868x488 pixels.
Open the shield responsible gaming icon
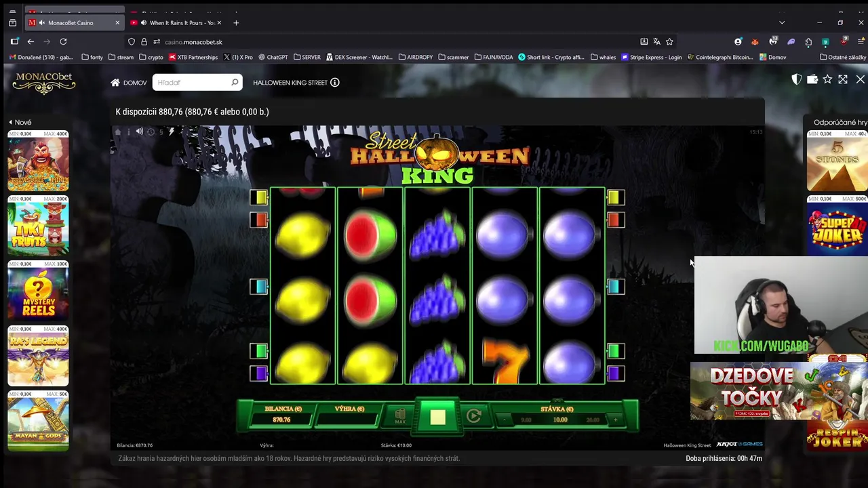point(797,79)
